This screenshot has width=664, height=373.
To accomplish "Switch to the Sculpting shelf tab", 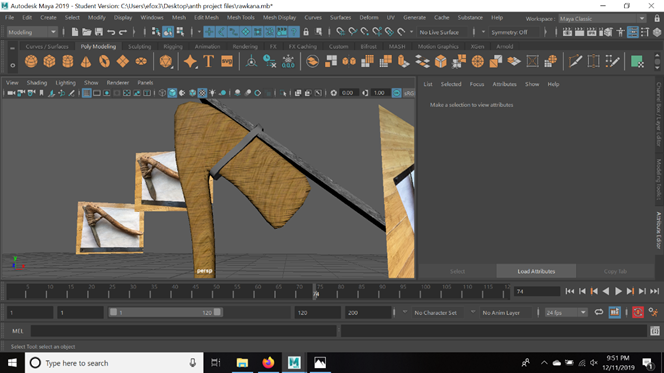I will [139, 47].
